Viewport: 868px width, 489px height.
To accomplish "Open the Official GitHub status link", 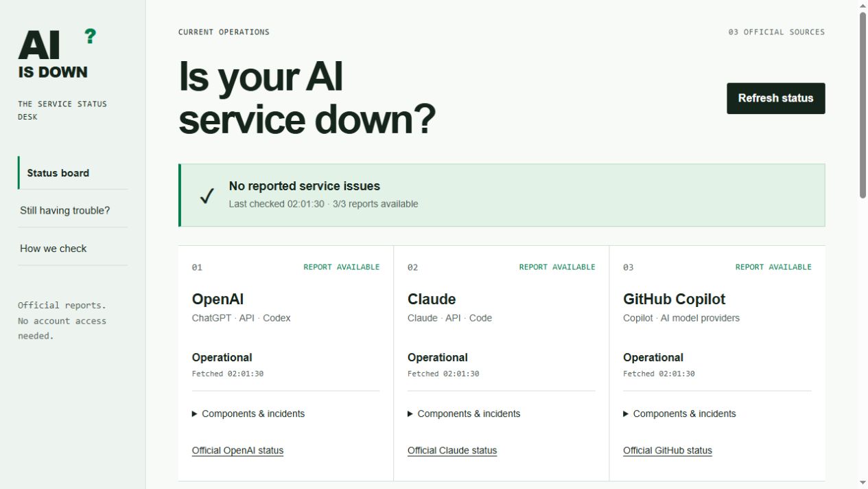I will 668,451.
